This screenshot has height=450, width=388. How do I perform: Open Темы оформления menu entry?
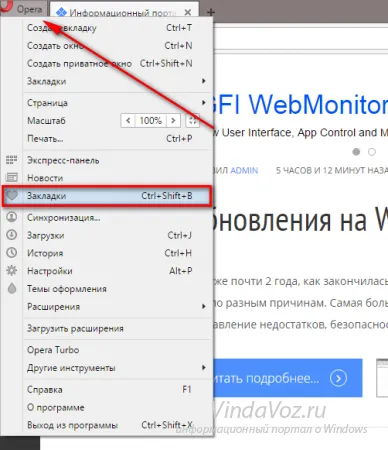point(117,289)
